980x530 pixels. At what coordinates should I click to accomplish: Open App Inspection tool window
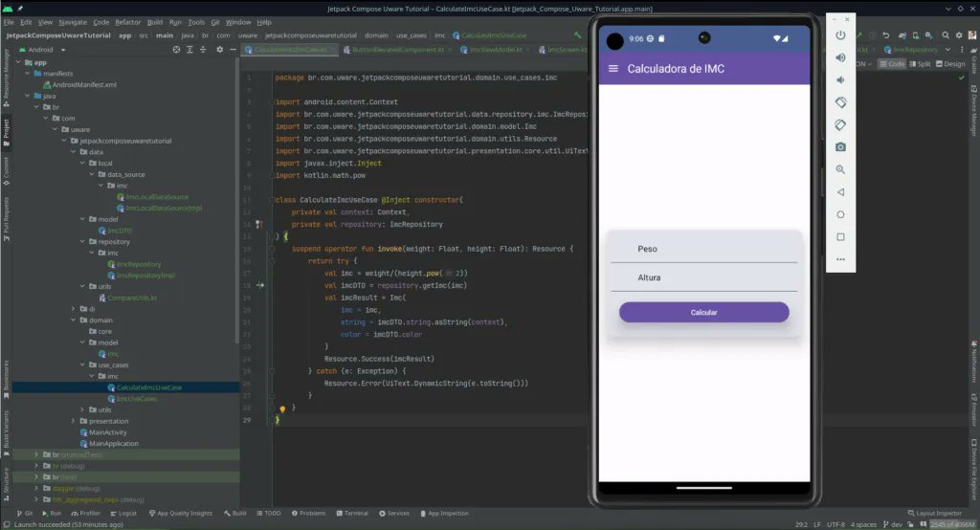pos(444,513)
